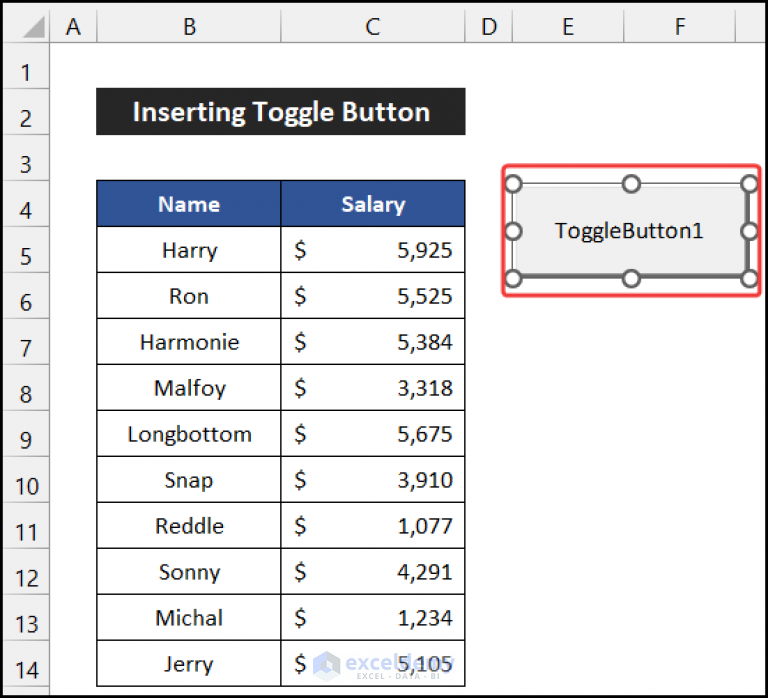768x698 pixels.
Task: Select row 6 header
Action: tap(26, 296)
